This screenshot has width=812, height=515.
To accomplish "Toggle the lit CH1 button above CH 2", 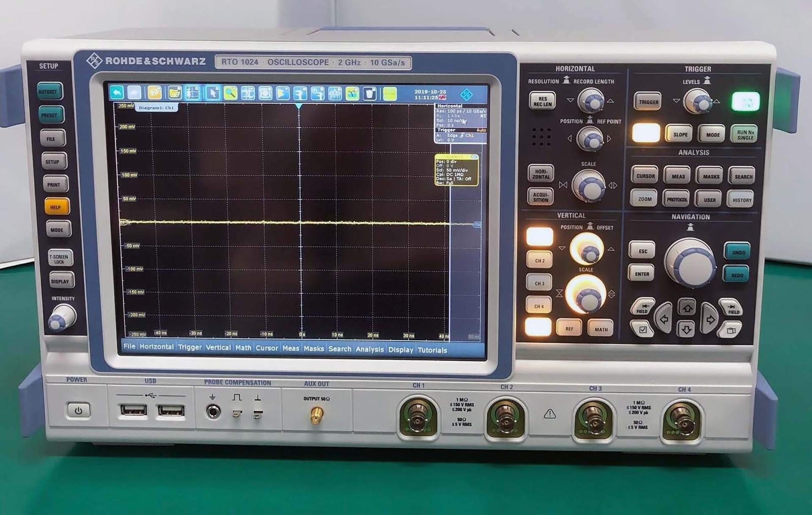I will coord(540,237).
